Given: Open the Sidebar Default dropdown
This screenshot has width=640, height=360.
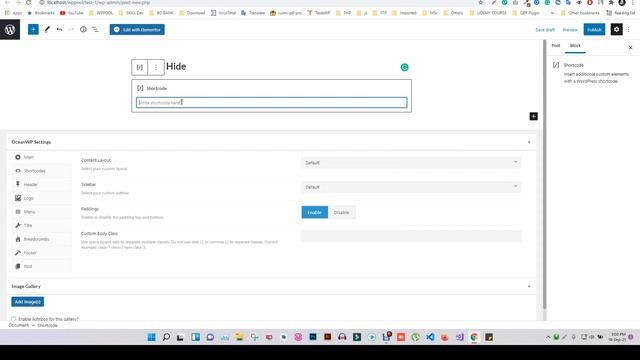Looking at the screenshot, I should coord(411,187).
